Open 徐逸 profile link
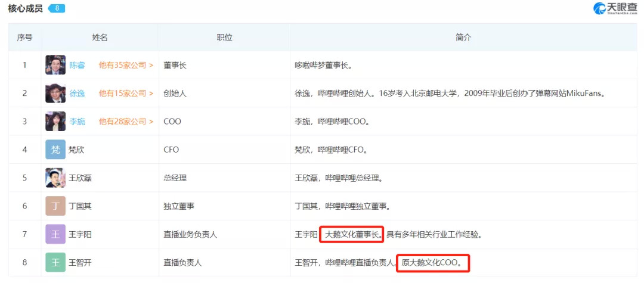Screen dimensions: 644x283 (x=77, y=93)
